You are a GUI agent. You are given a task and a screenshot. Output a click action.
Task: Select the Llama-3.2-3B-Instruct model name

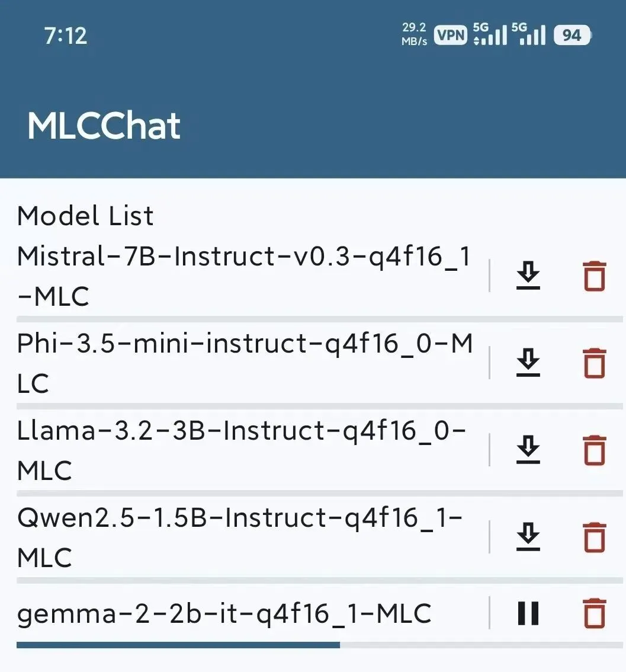(242, 450)
